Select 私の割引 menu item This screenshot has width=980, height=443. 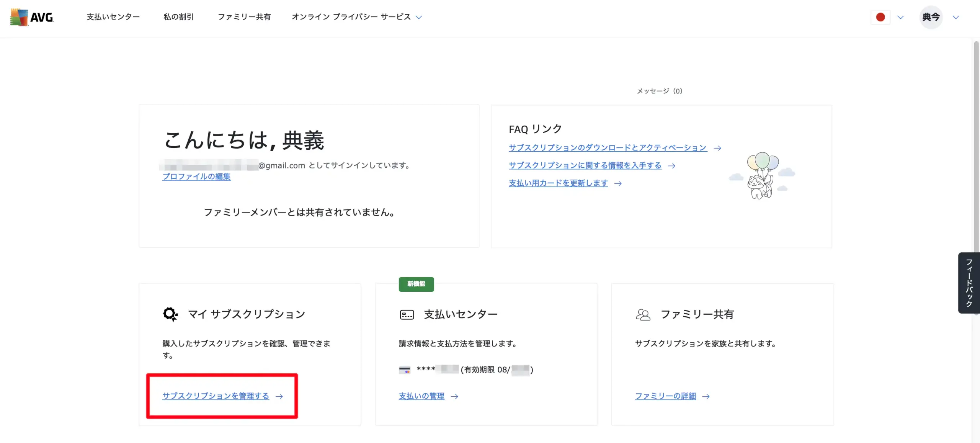click(x=178, y=17)
